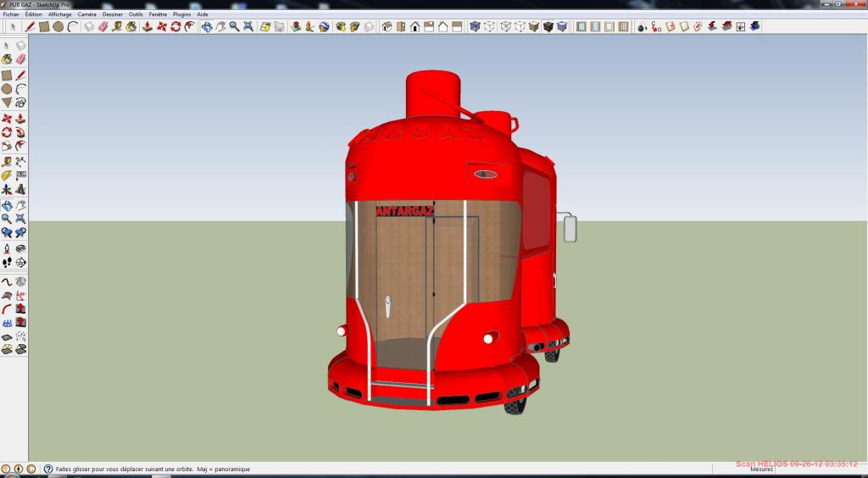Open the Fenêtre menu
Screen dimensions: 868x478
(x=158, y=14)
